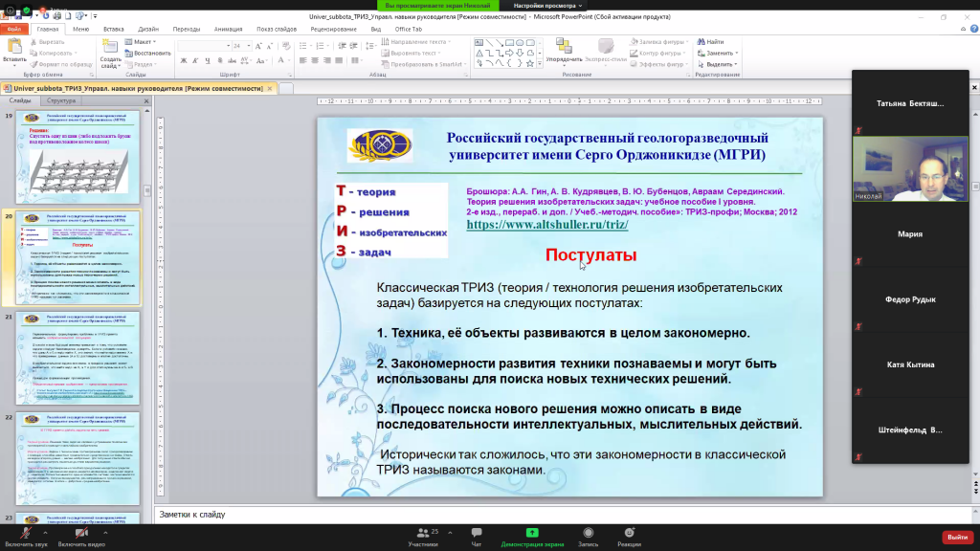Switch to the Вставка ribbon tab
This screenshot has width=980, height=551.
pos(114,29)
